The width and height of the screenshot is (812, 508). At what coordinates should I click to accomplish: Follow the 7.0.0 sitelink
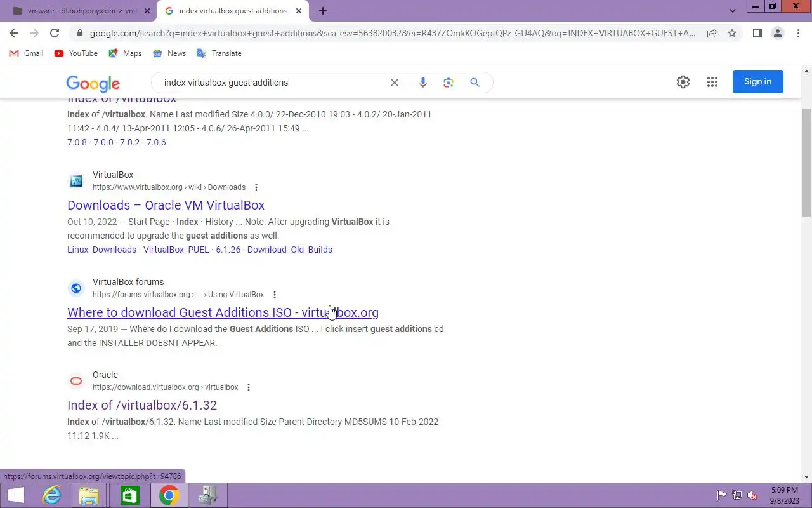coord(103,142)
